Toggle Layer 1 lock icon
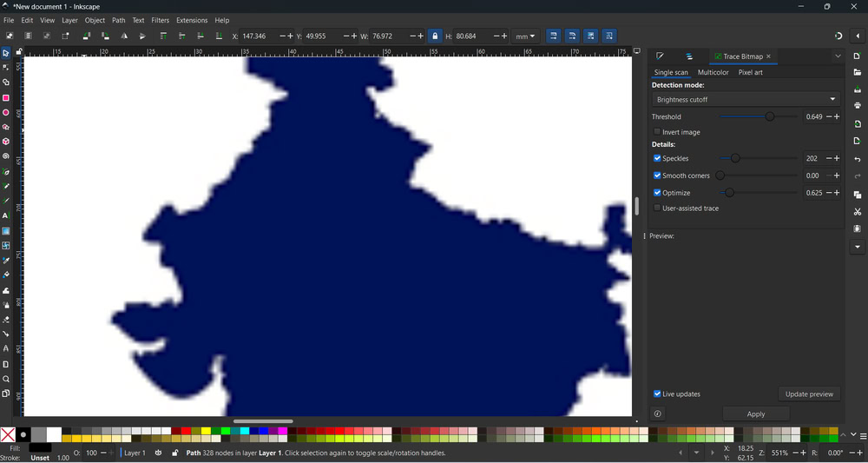Viewport: 868px width, 463px height. point(175,453)
